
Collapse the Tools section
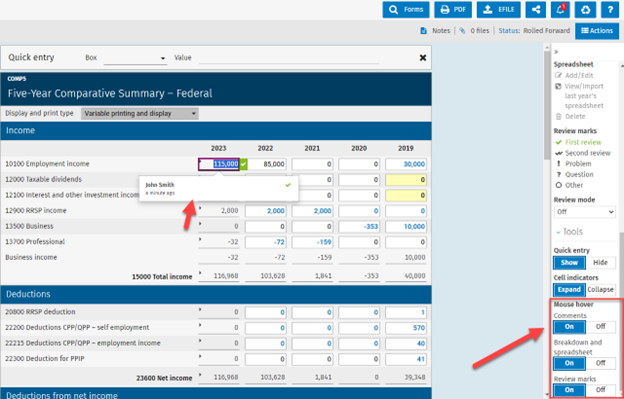point(569,232)
